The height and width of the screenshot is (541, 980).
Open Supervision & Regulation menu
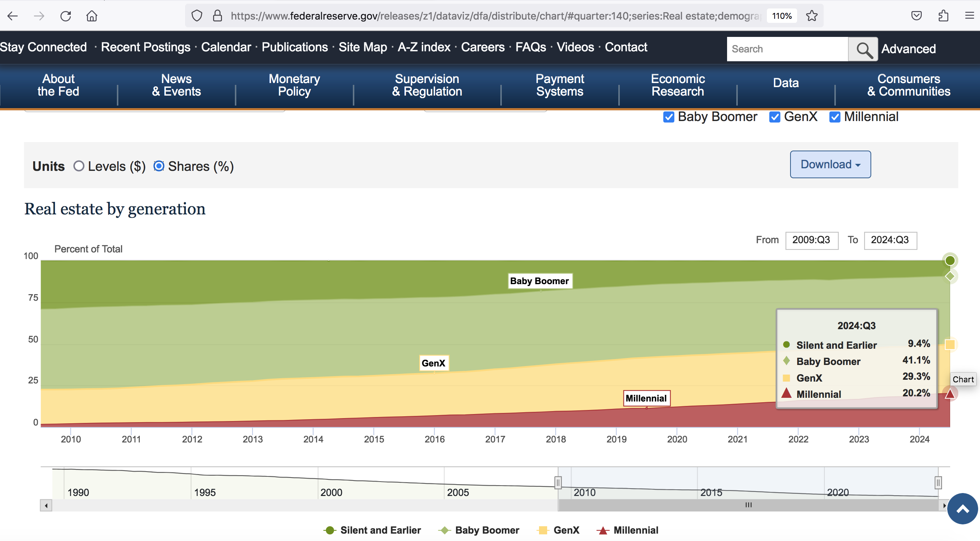(427, 85)
